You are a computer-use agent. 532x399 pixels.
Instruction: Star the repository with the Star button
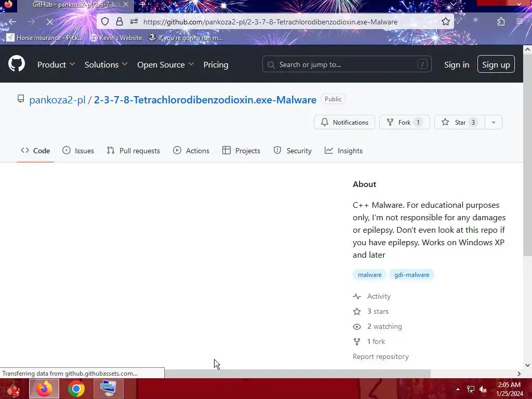[x=459, y=122]
